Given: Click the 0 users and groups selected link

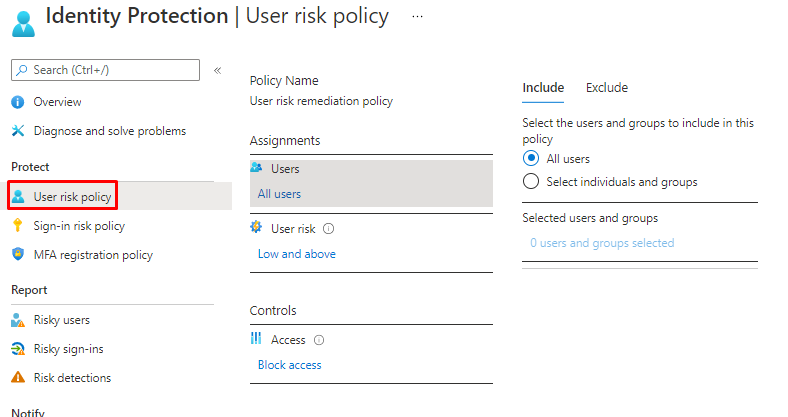Looking at the screenshot, I should click(601, 243).
